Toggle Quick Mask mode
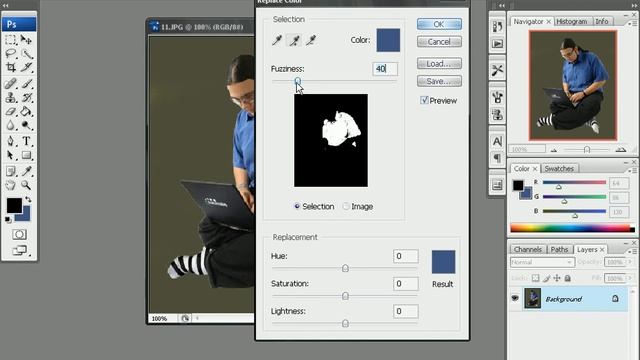640x360 pixels. (19, 234)
